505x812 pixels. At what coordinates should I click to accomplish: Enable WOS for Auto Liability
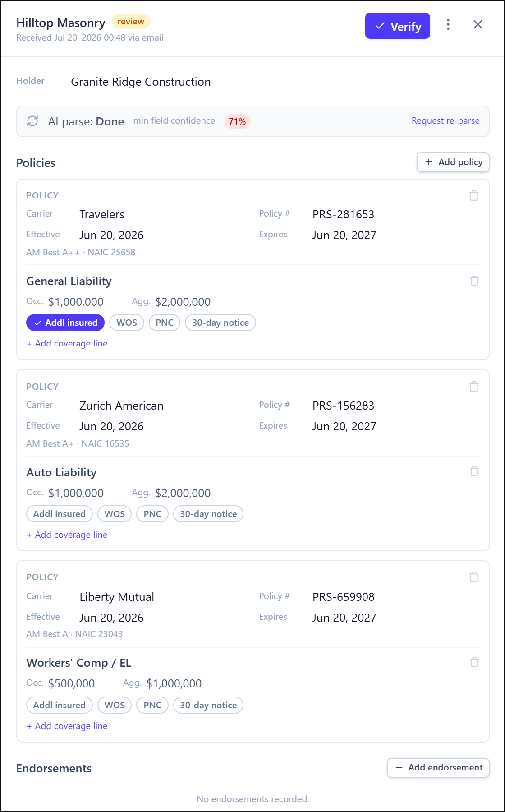pyautogui.click(x=115, y=514)
